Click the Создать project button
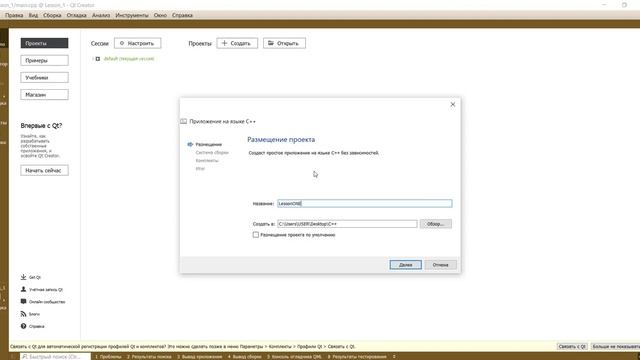The width and height of the screenshot is (640, 360). [237, 43]
